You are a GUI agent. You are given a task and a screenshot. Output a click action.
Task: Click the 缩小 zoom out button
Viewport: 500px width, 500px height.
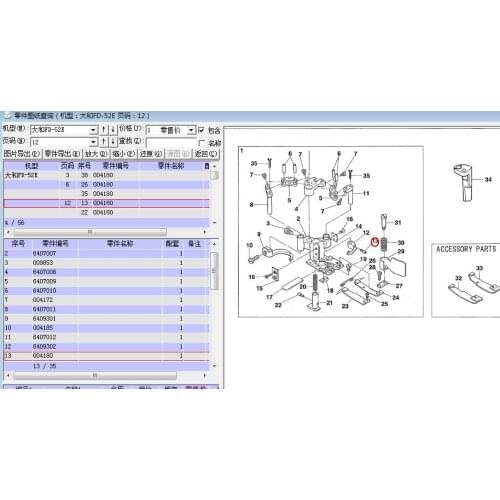(x=123, y=154)
